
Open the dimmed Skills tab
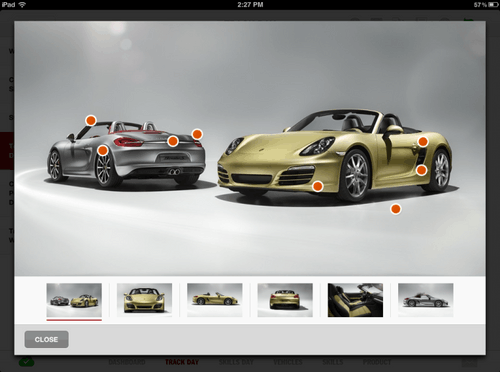click(333, 362)
